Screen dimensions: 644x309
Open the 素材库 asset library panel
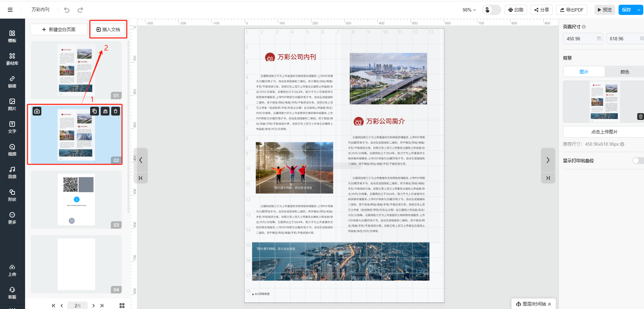[x=12, y=59]
